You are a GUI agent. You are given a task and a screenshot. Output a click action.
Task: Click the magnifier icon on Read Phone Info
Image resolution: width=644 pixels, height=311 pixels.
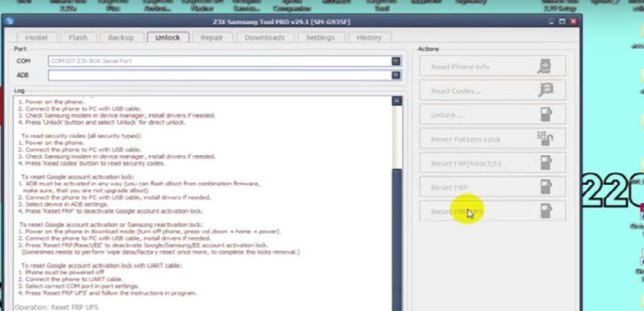click(x=544, y=66)
